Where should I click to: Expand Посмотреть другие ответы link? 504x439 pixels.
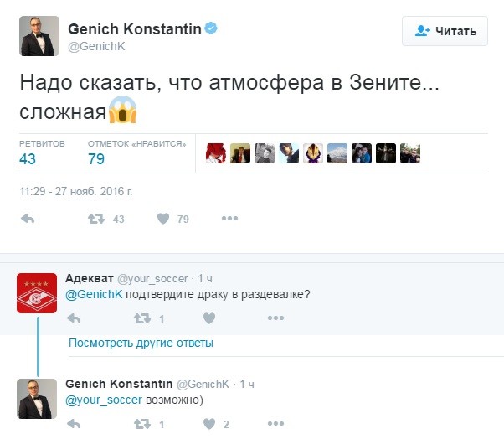(141, 343)
